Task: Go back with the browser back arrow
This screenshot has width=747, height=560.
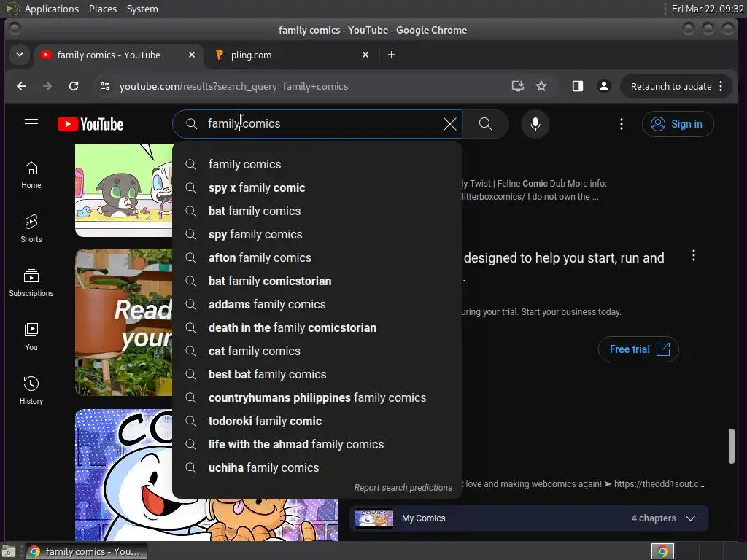Action: pos(21,86)
